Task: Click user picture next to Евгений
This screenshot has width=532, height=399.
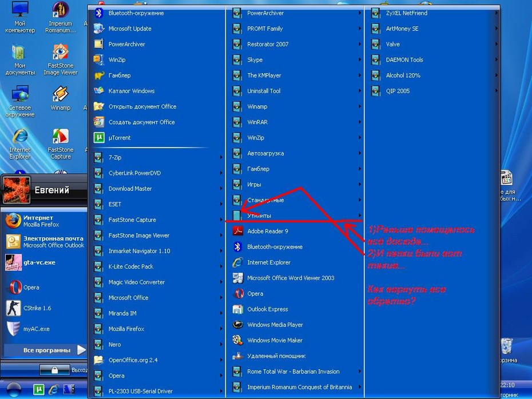Action: coord(16,190)
